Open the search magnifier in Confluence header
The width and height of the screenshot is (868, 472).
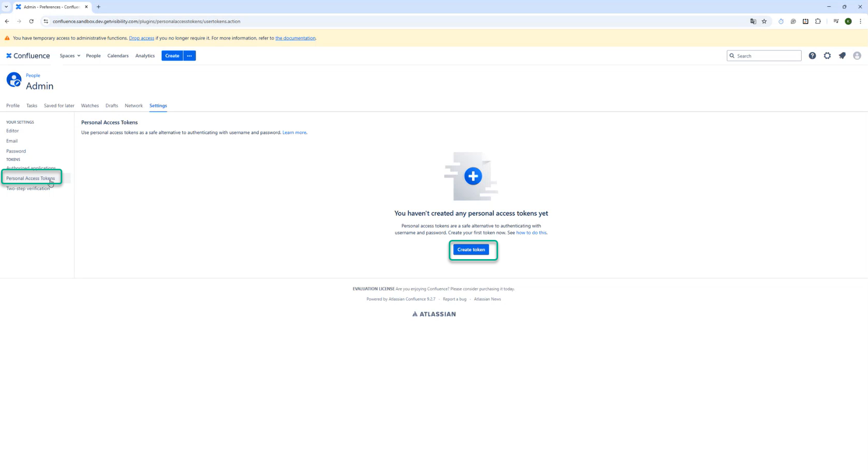pyautogui.click(x=732, y=56)
